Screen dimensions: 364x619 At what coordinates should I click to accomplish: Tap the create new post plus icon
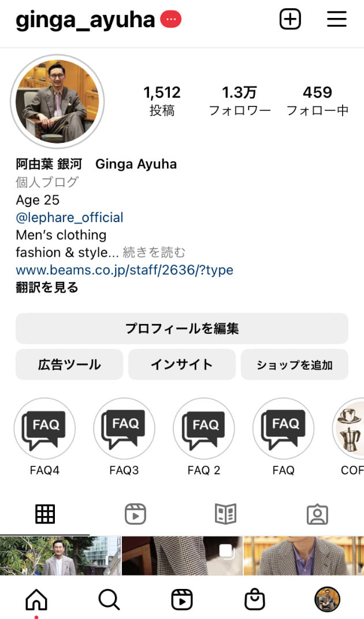290,20
